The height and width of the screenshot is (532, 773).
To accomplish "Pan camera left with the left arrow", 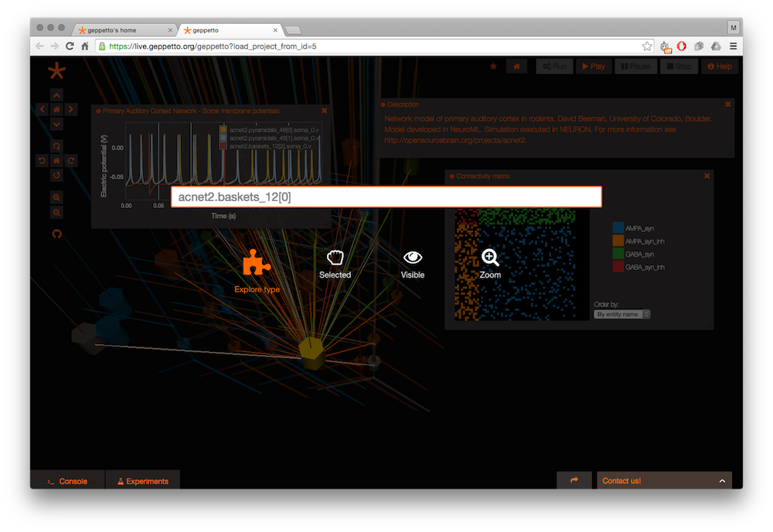I will click(43, 109).
